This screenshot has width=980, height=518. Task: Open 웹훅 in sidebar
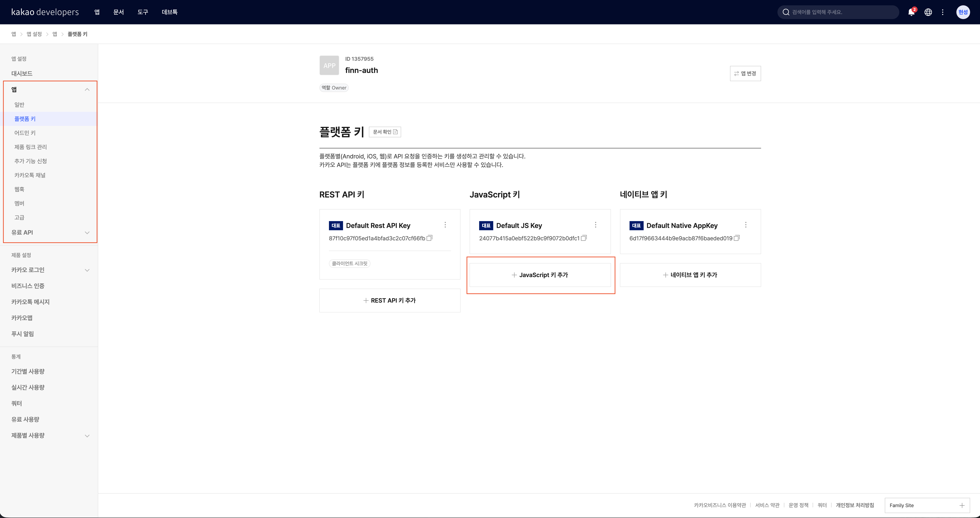[x=19, y=189]
